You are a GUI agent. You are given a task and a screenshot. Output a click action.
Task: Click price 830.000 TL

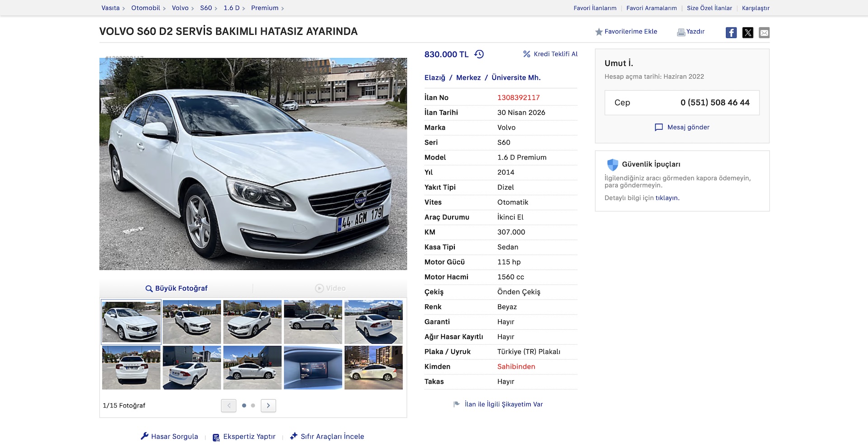point(446,54)
